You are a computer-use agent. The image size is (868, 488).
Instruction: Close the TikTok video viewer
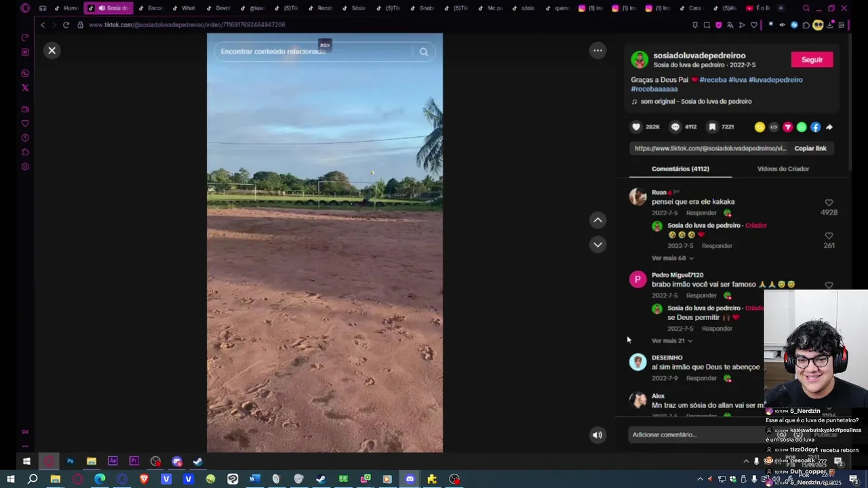click(52, 51)
